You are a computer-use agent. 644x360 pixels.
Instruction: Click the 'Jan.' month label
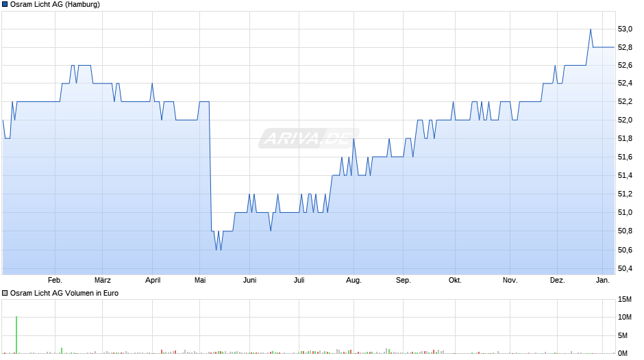tap(602, 280)
